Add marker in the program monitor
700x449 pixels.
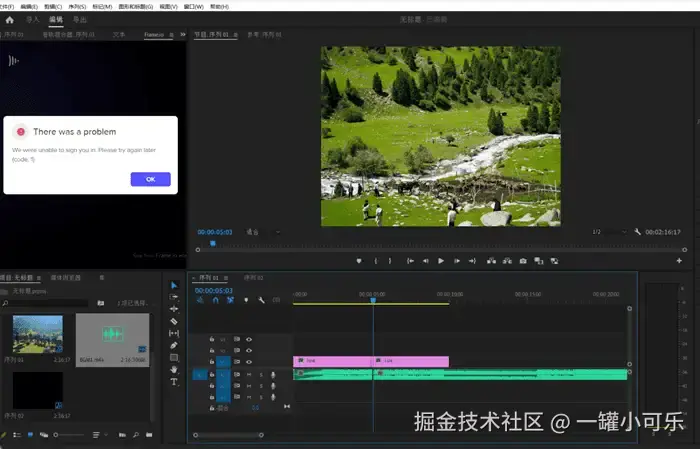(359, 261)
